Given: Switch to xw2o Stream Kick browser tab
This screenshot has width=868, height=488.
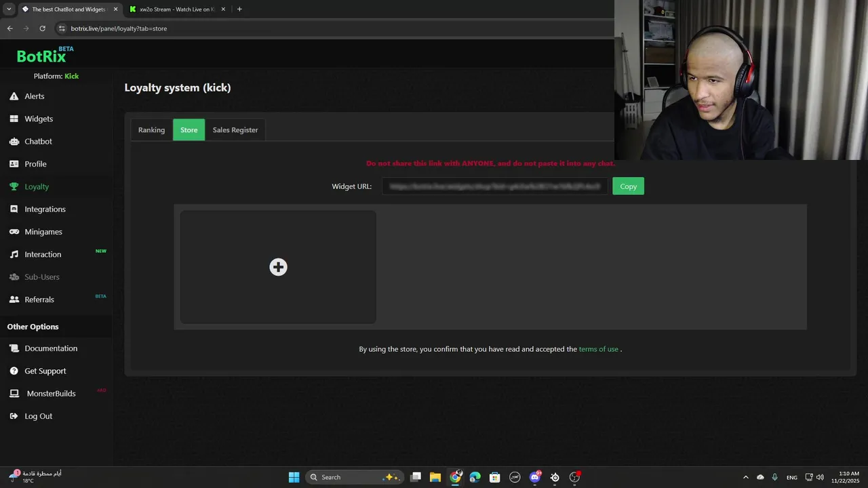Looking at the screenshot, I should [176, 9].
